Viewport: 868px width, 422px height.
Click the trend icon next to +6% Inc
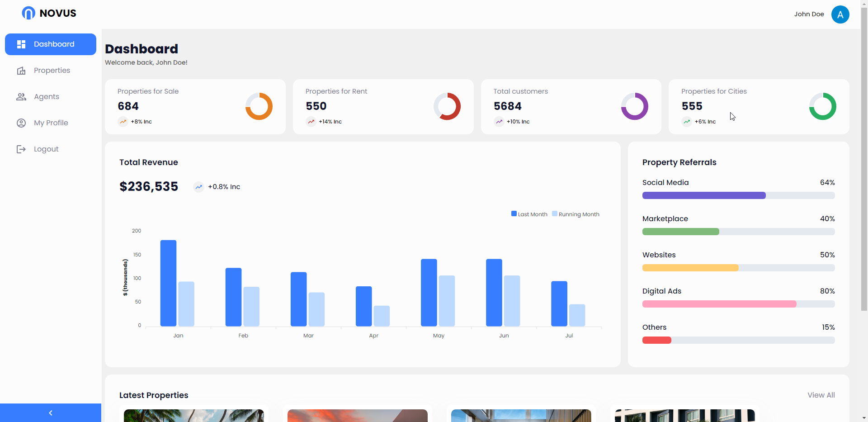click(x=687, y=122)
